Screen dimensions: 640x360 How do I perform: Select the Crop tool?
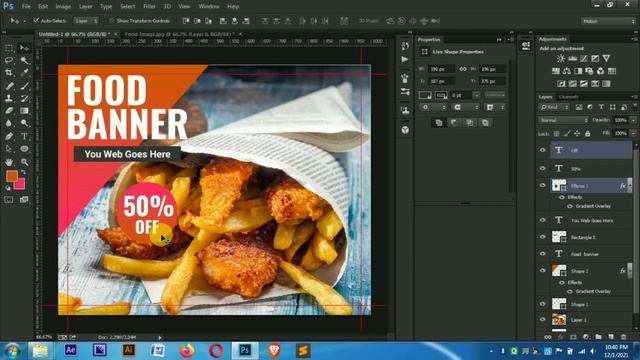(9, 73)
